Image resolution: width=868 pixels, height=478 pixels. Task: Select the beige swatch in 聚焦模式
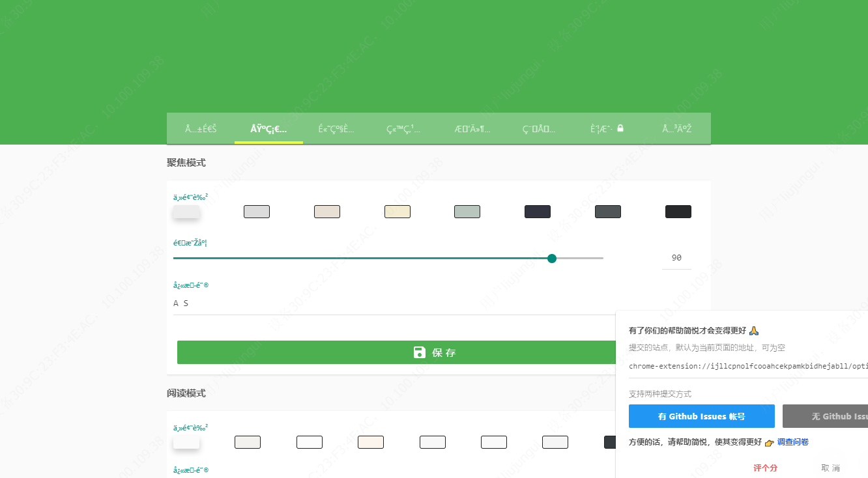(x=327, y=212)
